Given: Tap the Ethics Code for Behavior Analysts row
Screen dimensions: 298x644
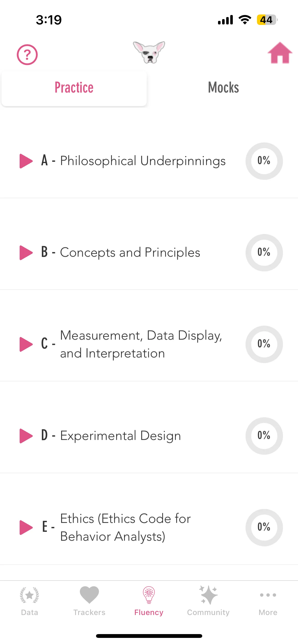Looking at the screenshot, I should [149, 528].
